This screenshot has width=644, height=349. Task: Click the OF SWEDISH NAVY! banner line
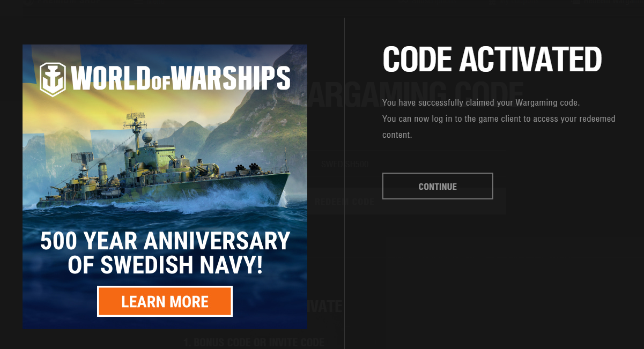[165, 266]
